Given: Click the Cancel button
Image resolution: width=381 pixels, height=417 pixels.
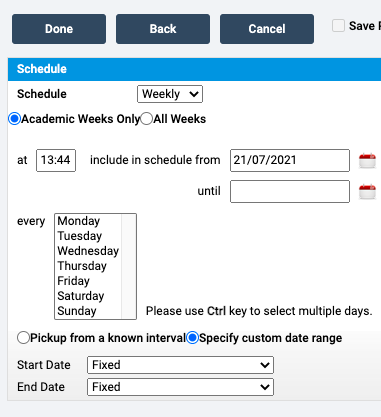Looking at the screenshot, I should tap(267, 29).
